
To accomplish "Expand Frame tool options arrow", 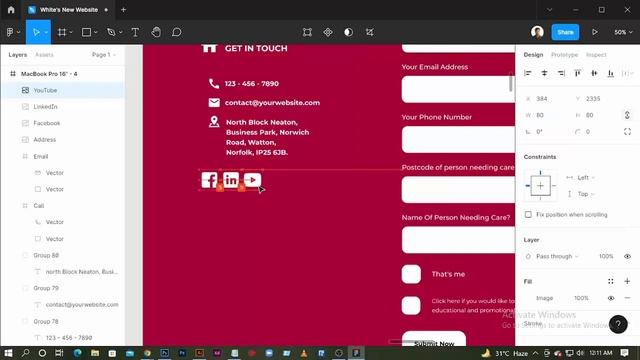I will (x=71, y=32).
